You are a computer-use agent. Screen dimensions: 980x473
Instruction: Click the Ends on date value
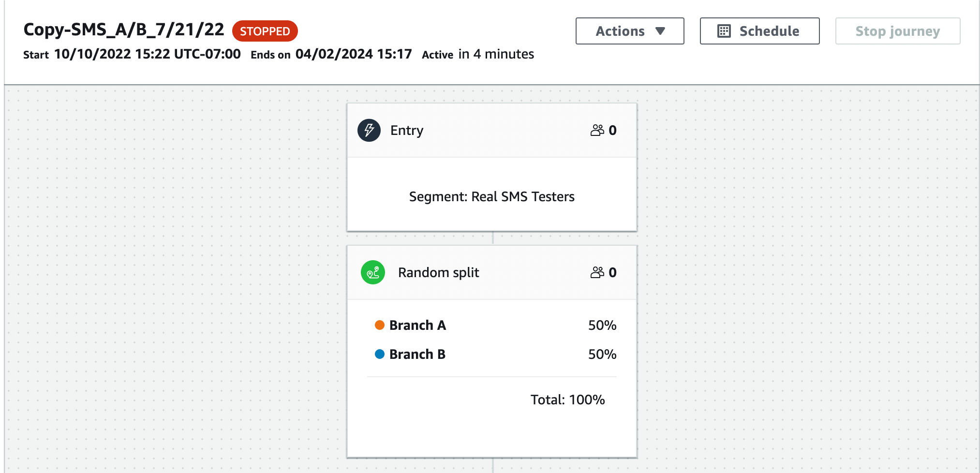coord(354,54)
